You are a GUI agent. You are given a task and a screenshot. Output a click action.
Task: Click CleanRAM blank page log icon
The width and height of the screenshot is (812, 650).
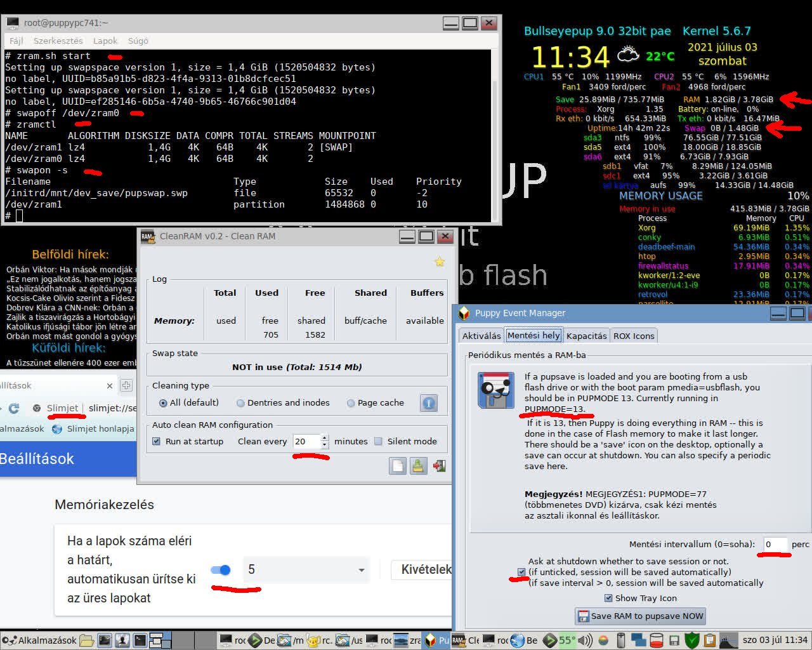coord(398,466)
